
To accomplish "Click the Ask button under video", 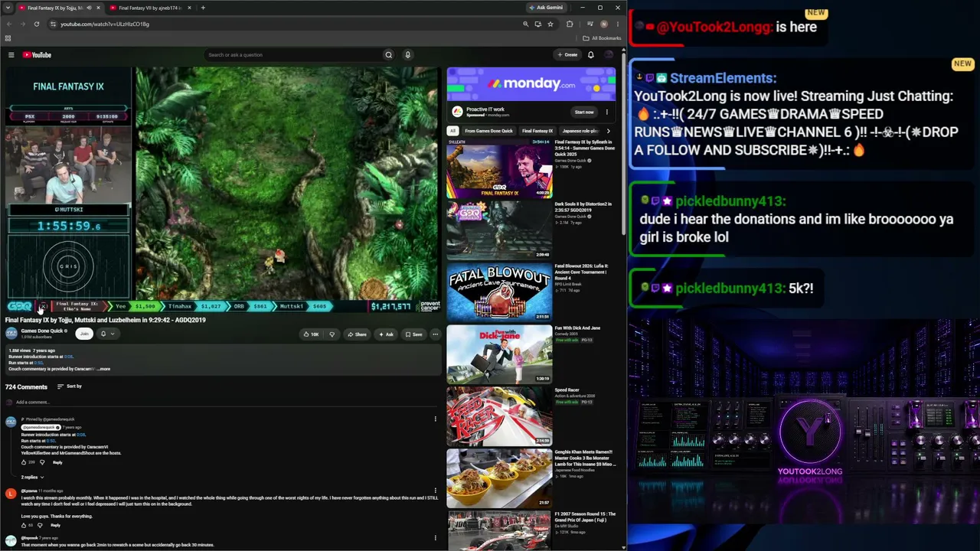I will 385,334.
